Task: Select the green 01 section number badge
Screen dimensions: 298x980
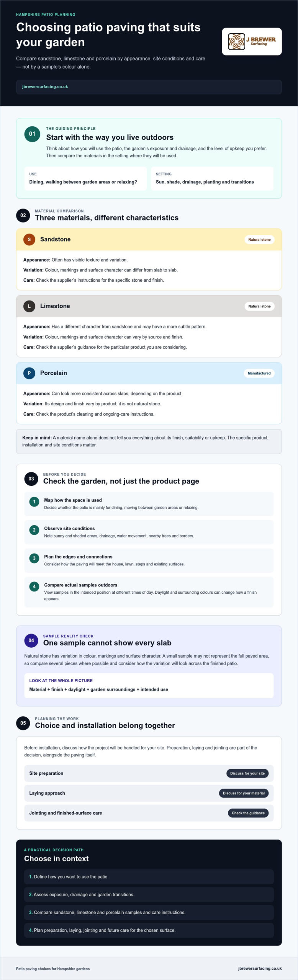Action: tap(32, 134)
